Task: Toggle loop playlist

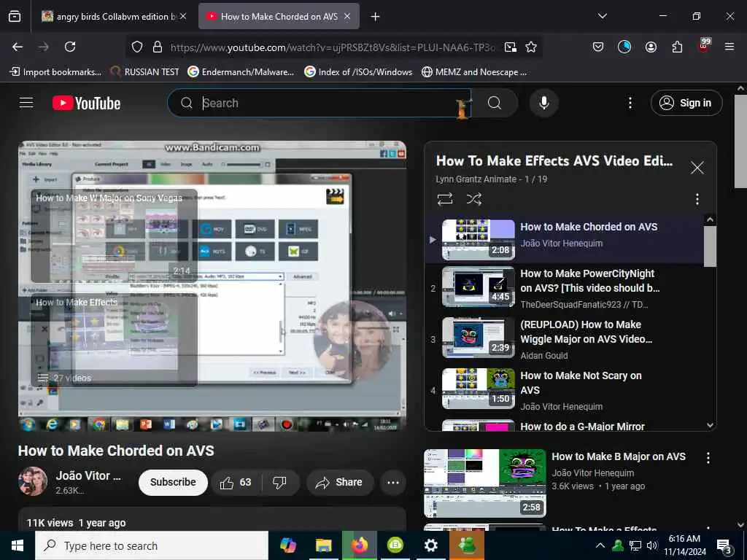Action: (x=445, y=198)
